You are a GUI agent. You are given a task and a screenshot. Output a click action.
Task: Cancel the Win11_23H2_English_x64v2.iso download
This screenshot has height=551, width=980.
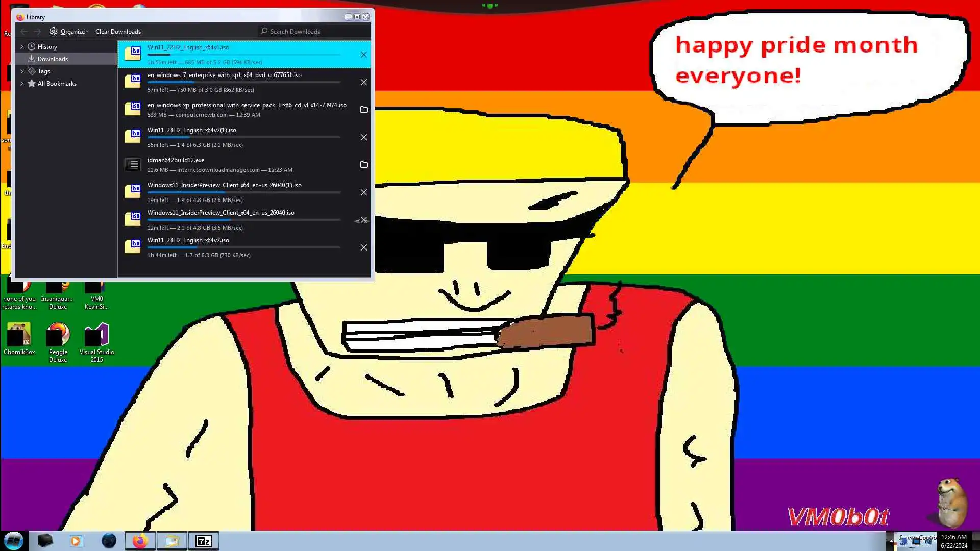tap(363, 247)
